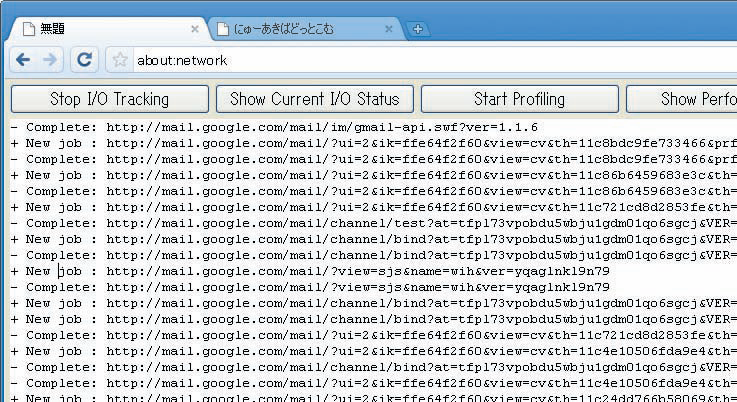Open a new tab with the plus button
Screen dimensions: 737x402
click(x=417, y=29)
